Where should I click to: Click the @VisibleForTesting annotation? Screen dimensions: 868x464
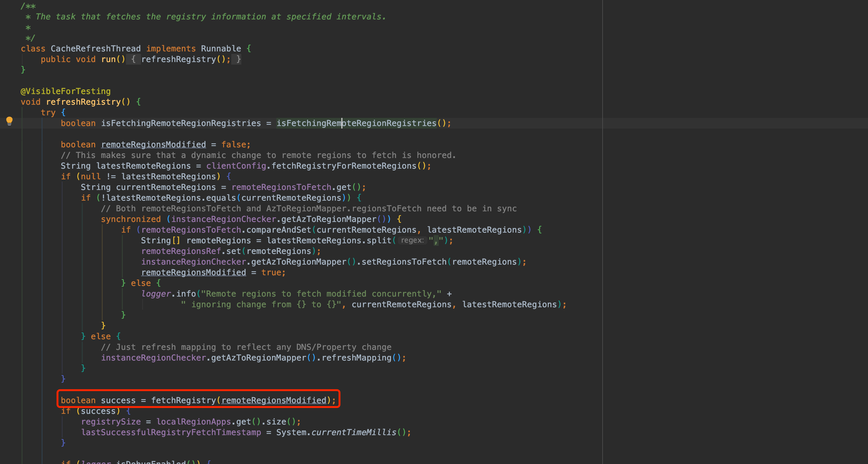pyautogui.click(x=65, y=91)
